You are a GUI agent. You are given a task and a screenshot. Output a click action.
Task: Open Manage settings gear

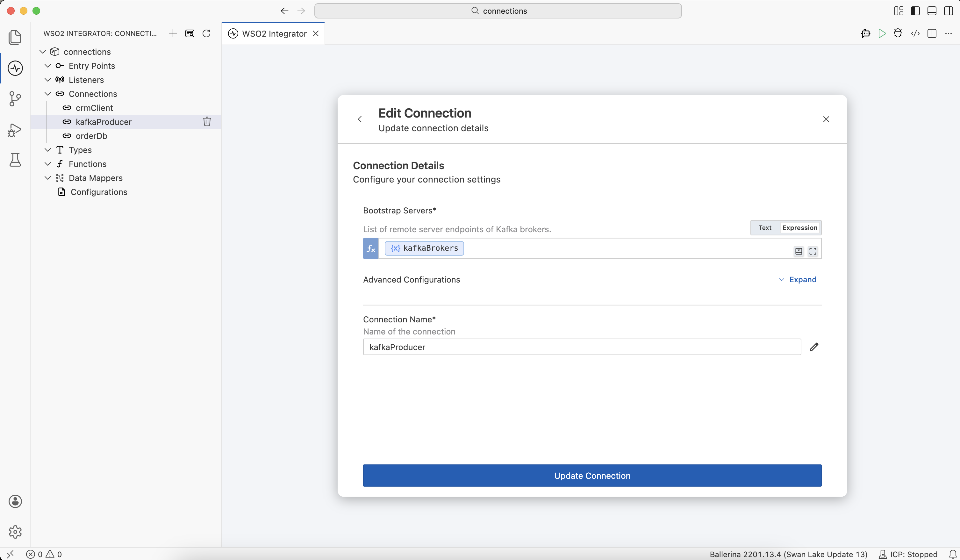pyautogui.click(x=15, y=532)
